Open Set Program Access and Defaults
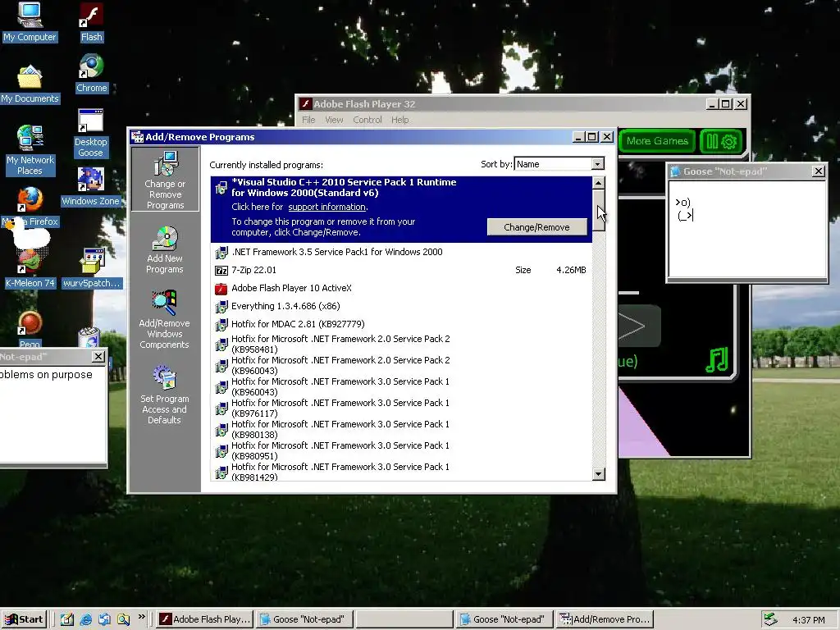 click(x=164, y=395)
